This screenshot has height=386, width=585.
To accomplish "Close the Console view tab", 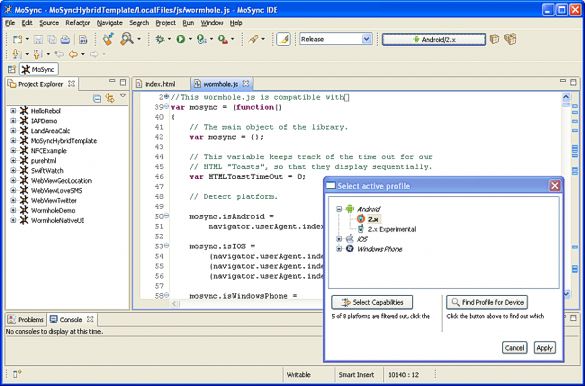I will click(90, 319).
